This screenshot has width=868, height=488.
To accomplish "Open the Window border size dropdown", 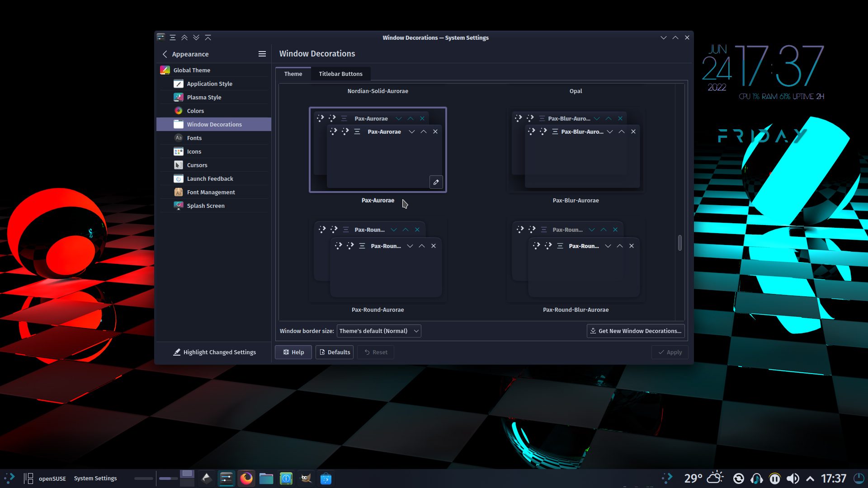I will (379, 331).
